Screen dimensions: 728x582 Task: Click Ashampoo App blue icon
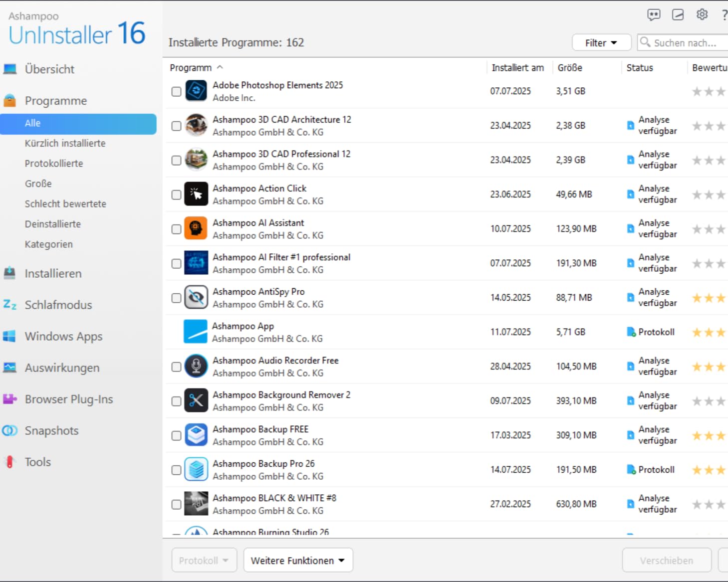[196, 332]
